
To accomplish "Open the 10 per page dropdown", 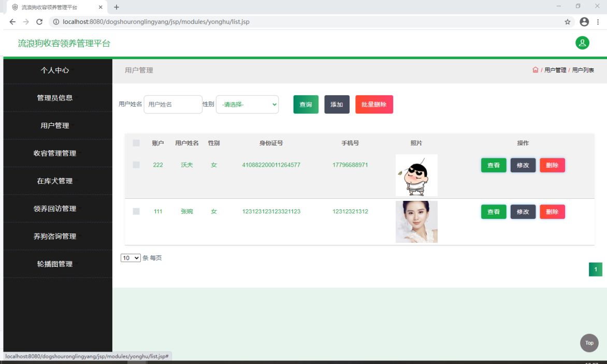I will click(x=131, y=258).
